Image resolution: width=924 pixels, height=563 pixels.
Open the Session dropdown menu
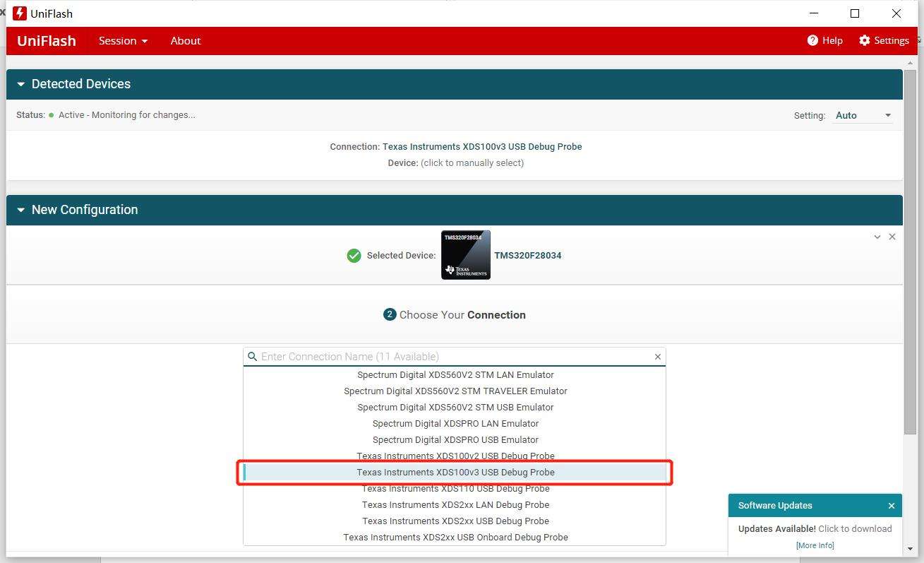coord(123,41)
